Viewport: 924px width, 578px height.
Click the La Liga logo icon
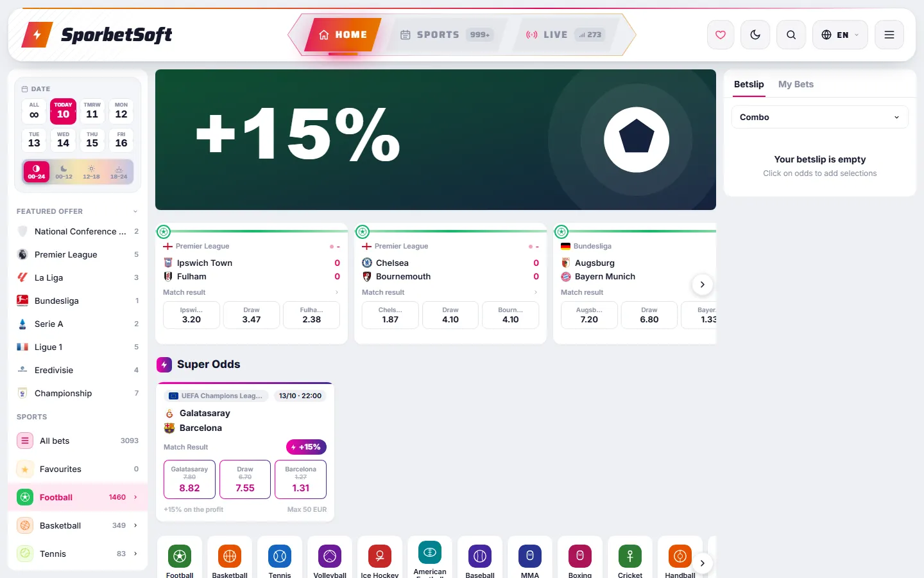point(22,277)
